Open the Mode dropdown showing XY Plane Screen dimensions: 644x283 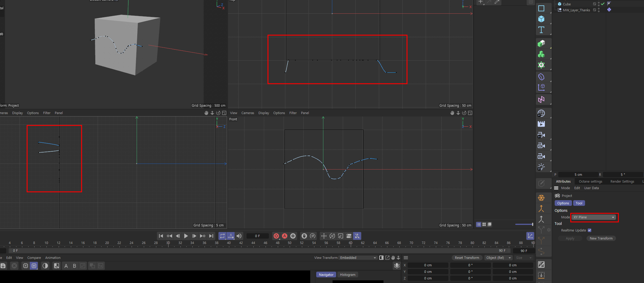point(594,217)
